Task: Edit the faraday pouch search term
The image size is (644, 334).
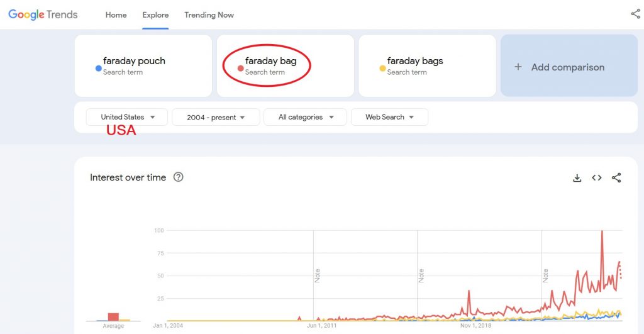Action: click(134, 61)
